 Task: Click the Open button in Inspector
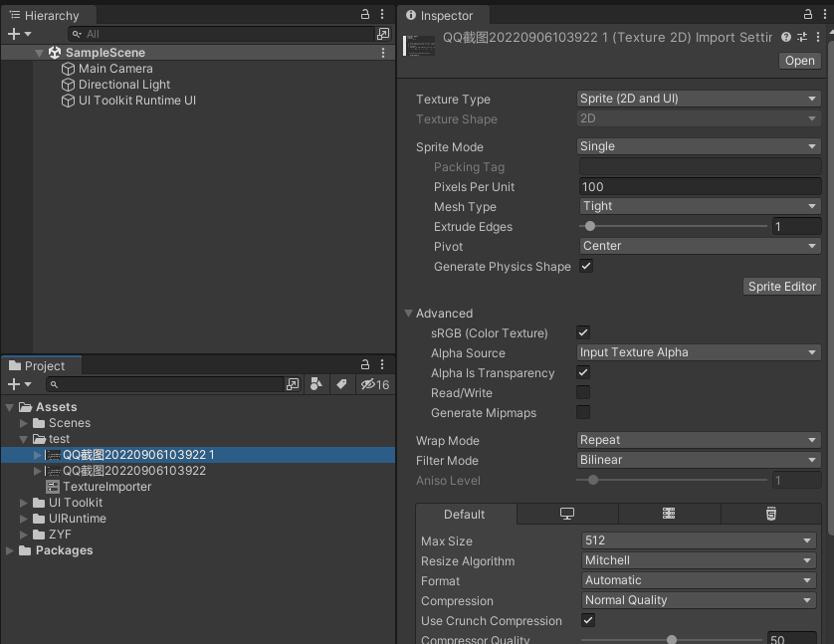799,61
